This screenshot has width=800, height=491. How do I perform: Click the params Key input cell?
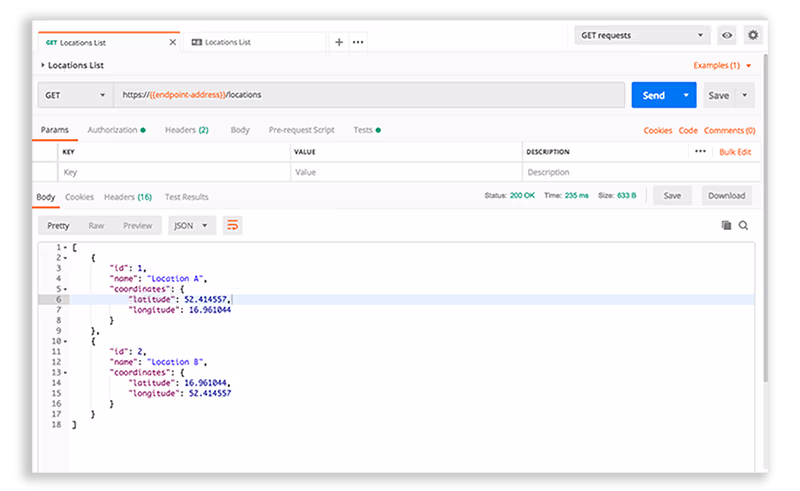pyautogui.click(x=174, y=172)
